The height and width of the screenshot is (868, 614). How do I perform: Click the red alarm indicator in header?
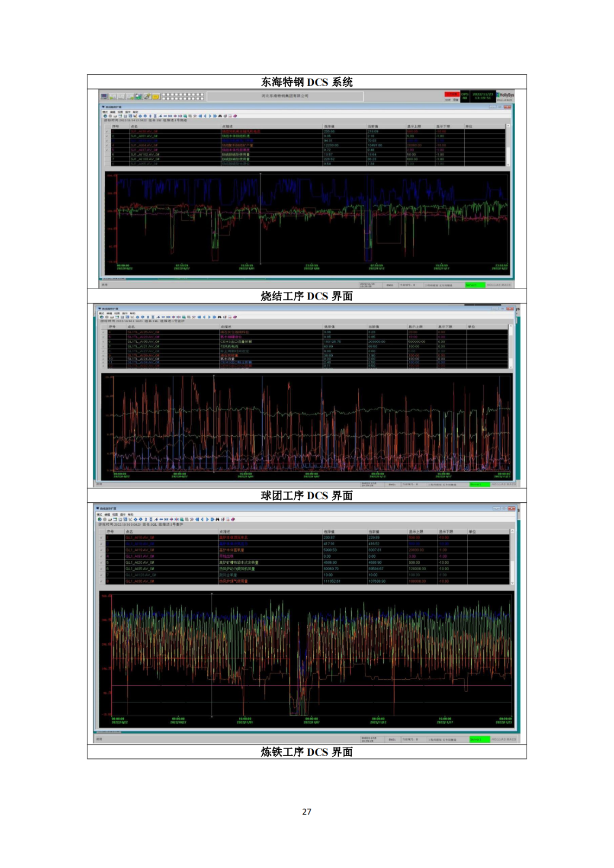pyautogui.click(x=452, y=94)
